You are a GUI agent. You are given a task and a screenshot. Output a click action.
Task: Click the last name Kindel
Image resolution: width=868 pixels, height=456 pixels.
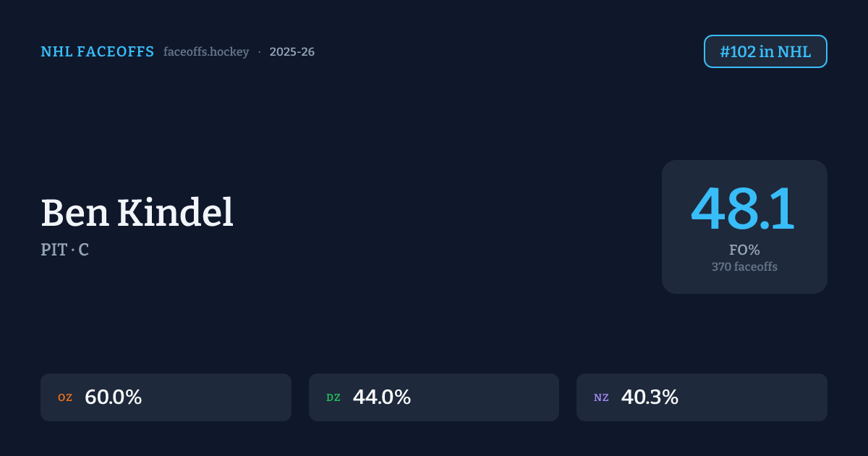[175, 214]
